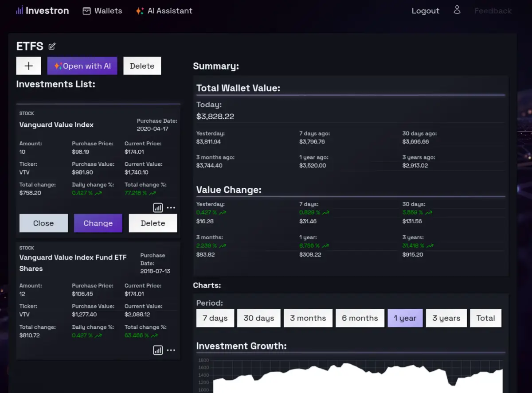Expand three-dots menu for Vanguard Value Index
The width and height of the screenshot is (532, 393).
click(x=171, y=208)
